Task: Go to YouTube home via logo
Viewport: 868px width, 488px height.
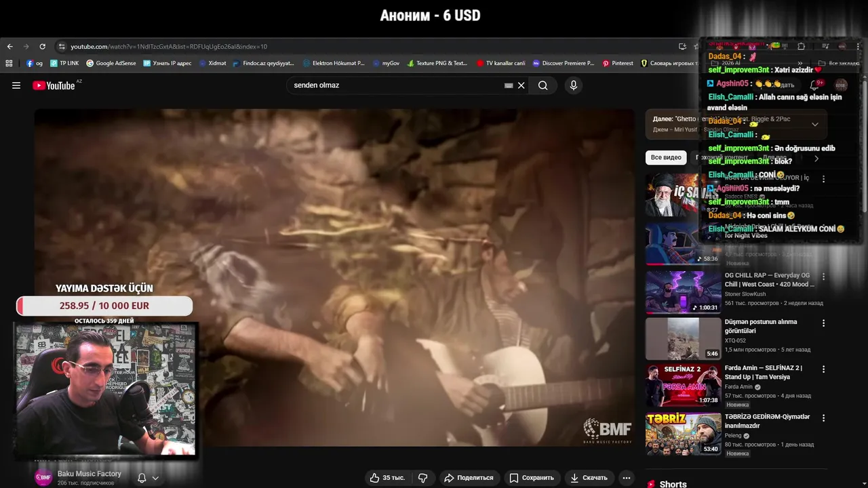Action: 54,85
